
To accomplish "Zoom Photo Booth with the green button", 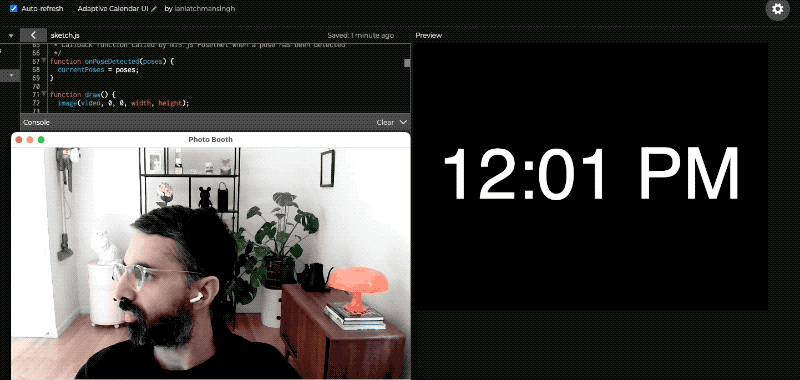I will click(x=41, y=140).
